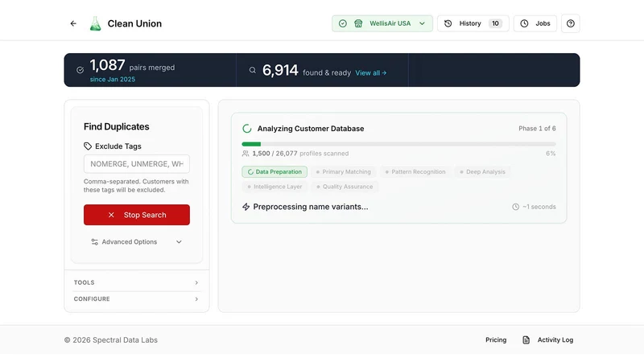Viewport: 644px width, 362px height.
Task: Open the WellisAir USA store dropdown
Action: click(382, 23)
